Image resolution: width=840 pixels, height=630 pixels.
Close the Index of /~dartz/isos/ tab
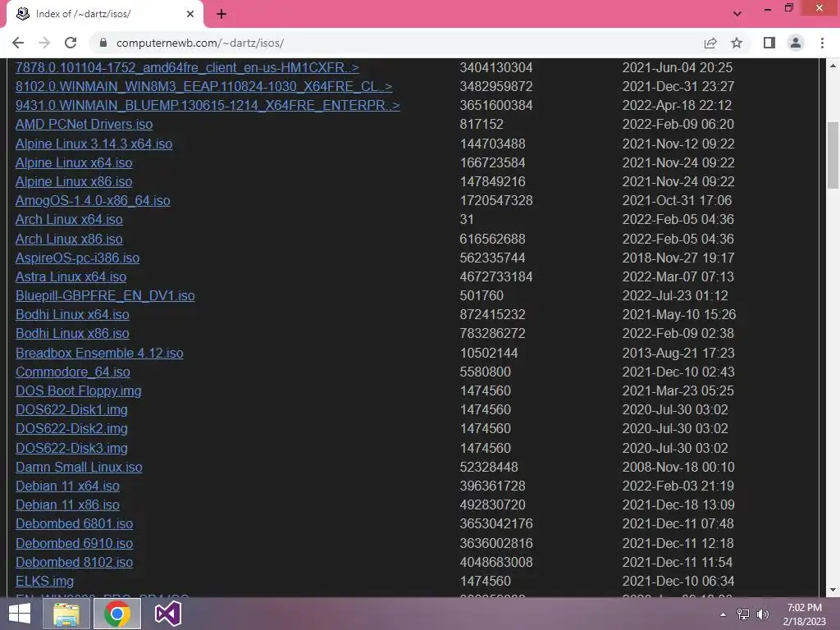[190, 14]
